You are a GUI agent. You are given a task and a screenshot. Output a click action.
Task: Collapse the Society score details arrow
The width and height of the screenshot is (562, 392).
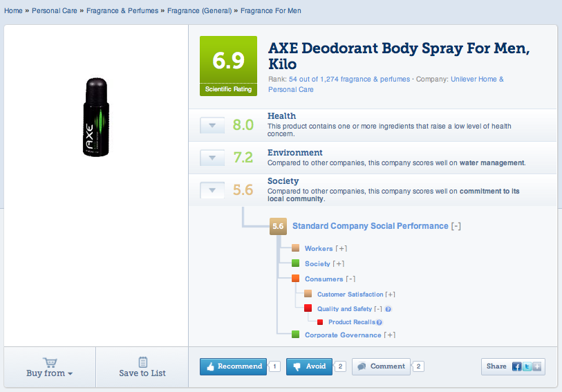(212, 190)
